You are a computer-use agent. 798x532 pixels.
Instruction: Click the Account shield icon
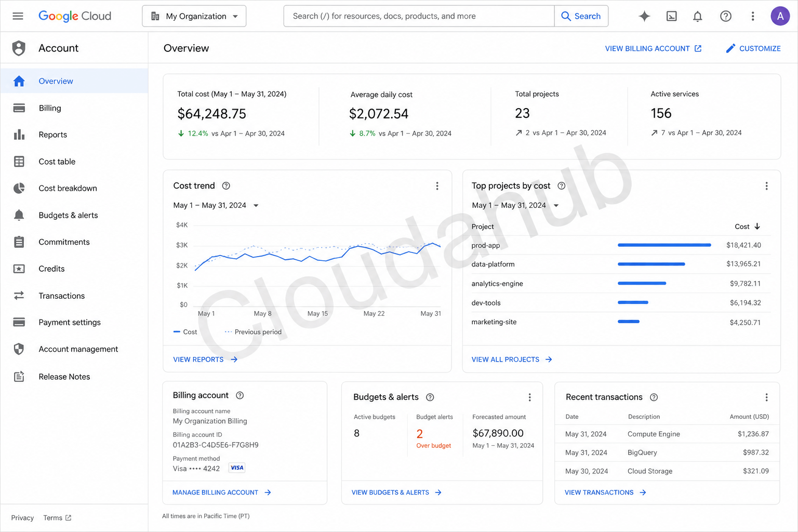[x=19, y=48]
